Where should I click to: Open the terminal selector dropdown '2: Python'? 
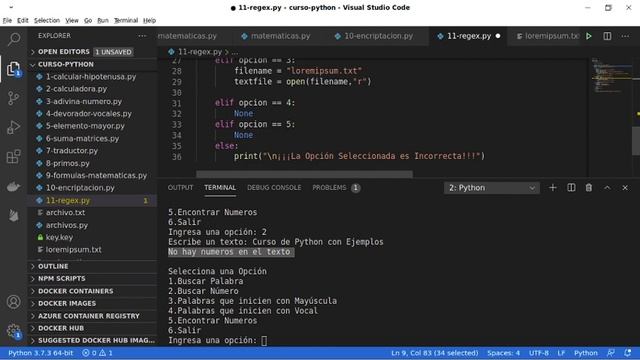(x=491, y=188)
